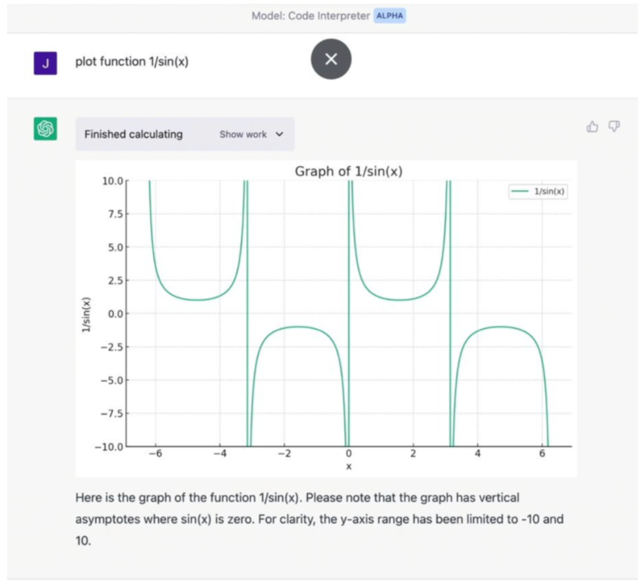Click the "10.0" tick label on the y-axis
Viewport: 640px width, 582px height.
(112, 181)
